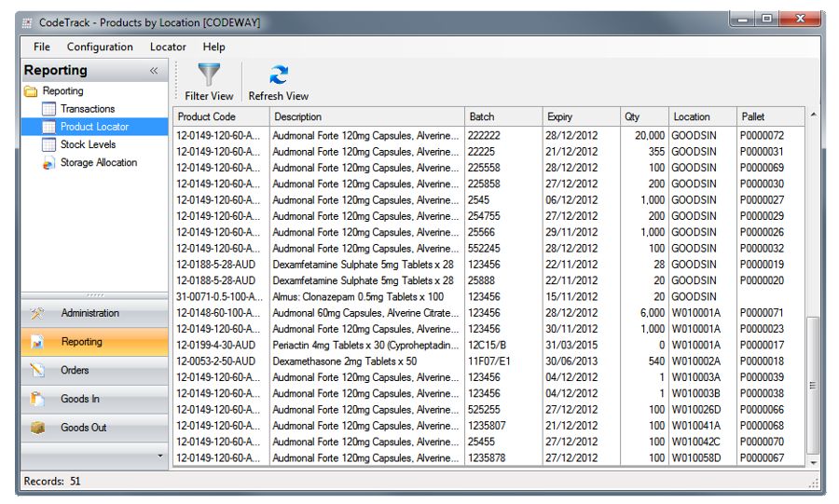Click the Stock Levels grid icon
The image size is (839, 504).
(49, 144)
